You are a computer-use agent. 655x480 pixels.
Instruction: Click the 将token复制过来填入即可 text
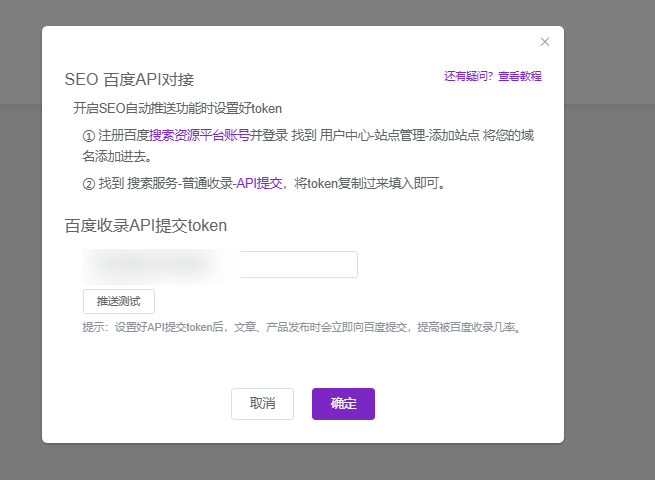coord(369,183)
